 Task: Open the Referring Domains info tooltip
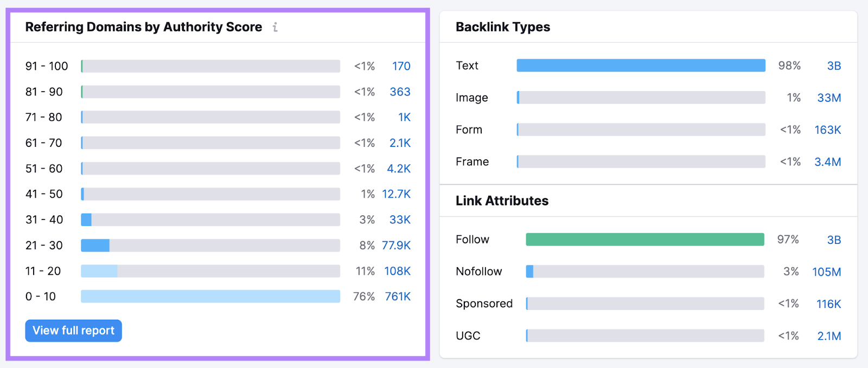[x=276, y=27]
